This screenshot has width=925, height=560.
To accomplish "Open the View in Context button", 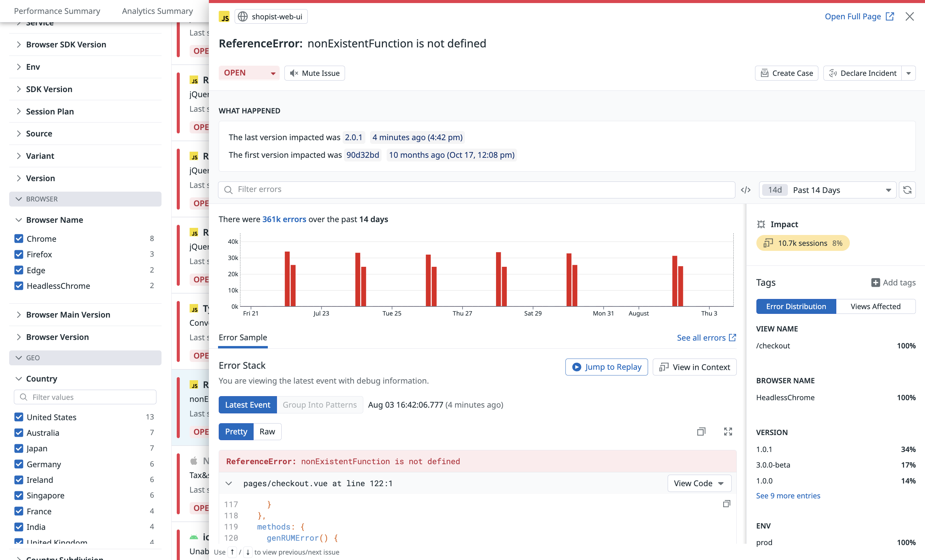I will pyautogui.click(x=694, y=367).
